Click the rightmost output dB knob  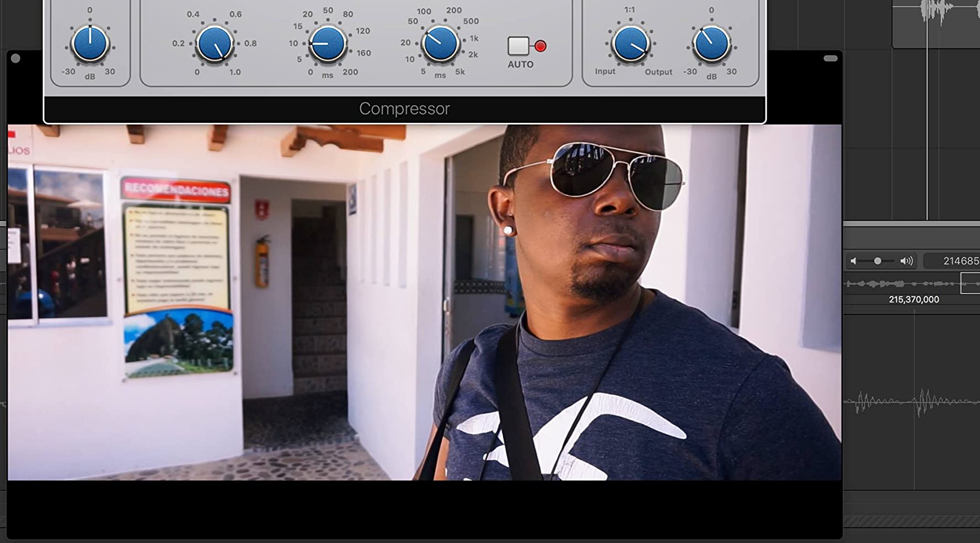711,44
